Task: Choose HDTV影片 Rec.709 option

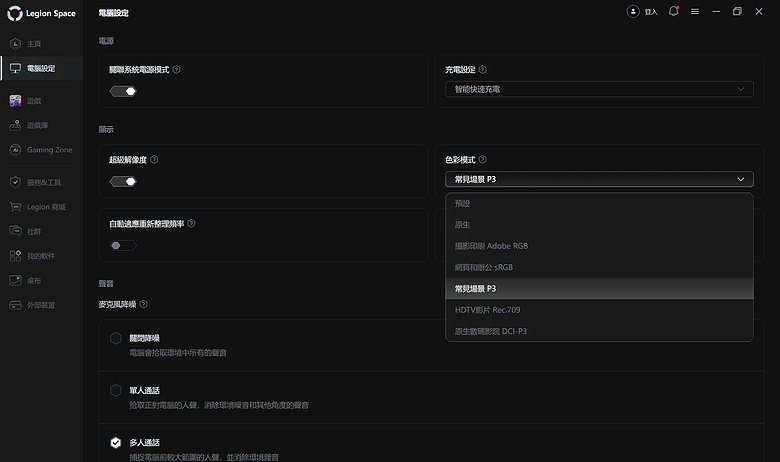Action: click(599, 310)
